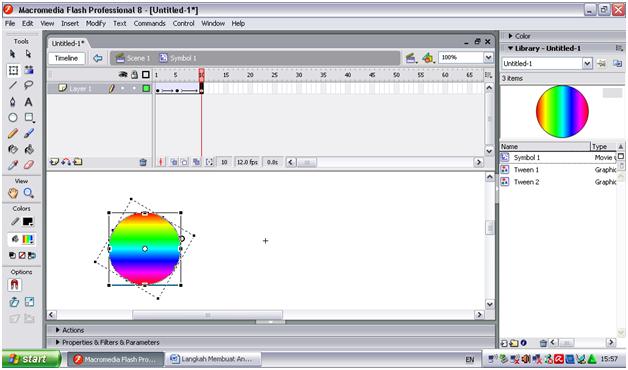Image resolution: width=628 pixels, height=370 pixels.
Task: Toggle visibility dot of Layer 1
Action: [x=123, y=88]
